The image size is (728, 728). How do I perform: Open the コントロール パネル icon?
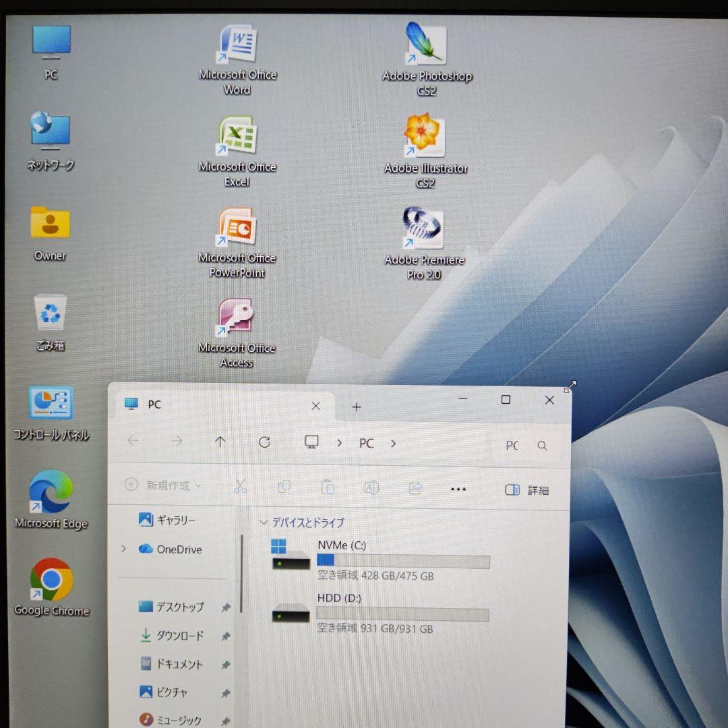[x=51, y=413]
